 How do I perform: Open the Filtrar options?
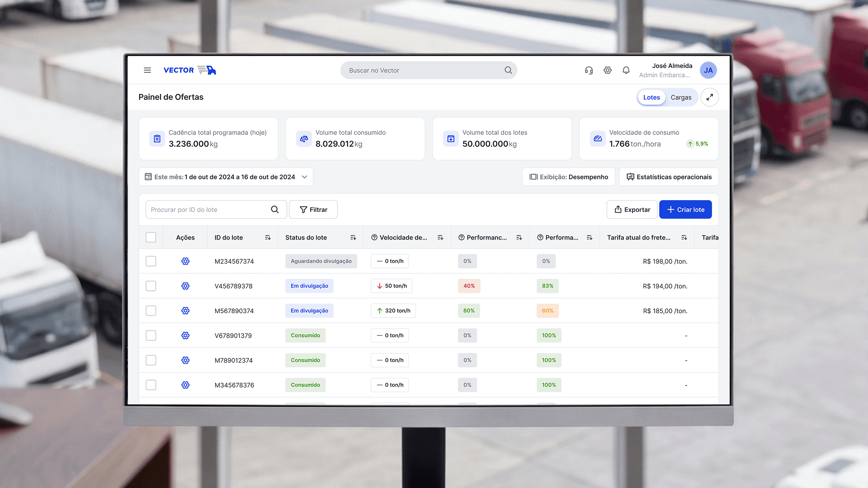click(x=313, y=210)
